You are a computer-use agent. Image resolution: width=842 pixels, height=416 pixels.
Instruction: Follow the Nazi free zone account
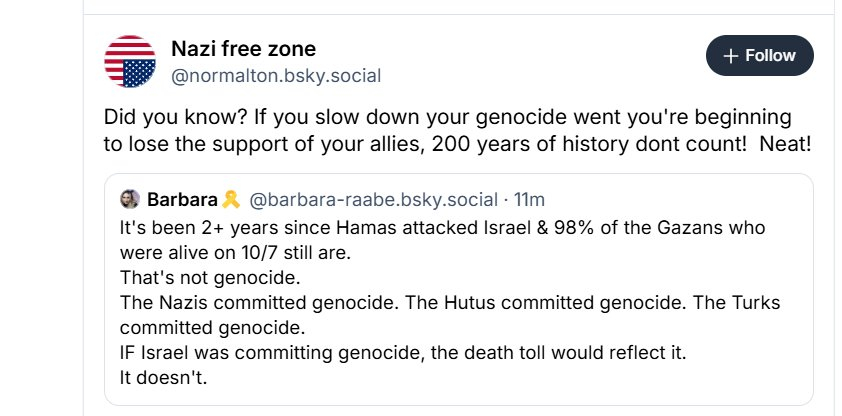click(x=760, y=56)
